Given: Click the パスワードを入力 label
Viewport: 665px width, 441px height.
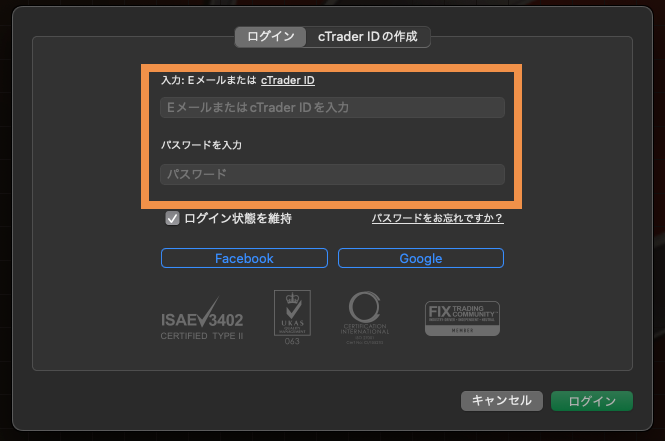Looking at the screenshot, I should pos(201,145).
